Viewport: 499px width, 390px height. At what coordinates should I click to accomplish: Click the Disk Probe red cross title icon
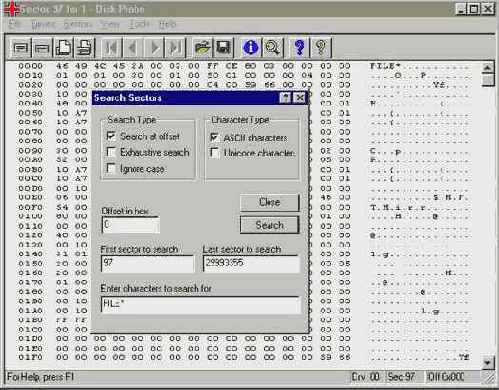[x=12, y=9]
